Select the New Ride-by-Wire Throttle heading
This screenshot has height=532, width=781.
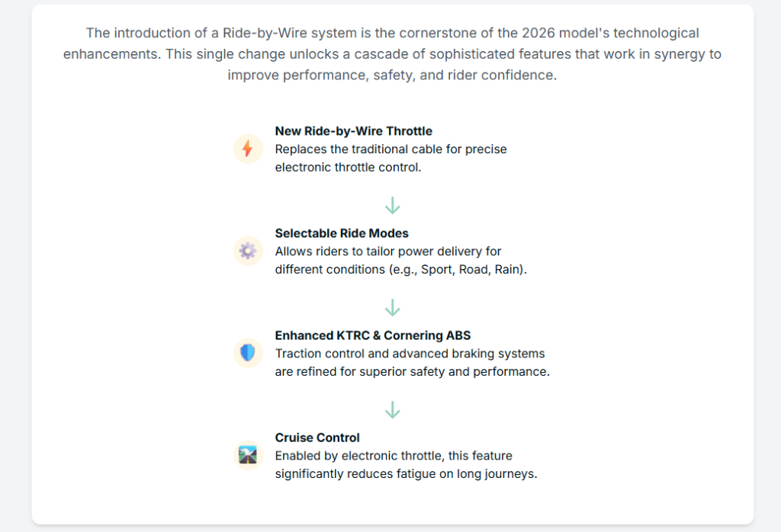tap(353, 131)
